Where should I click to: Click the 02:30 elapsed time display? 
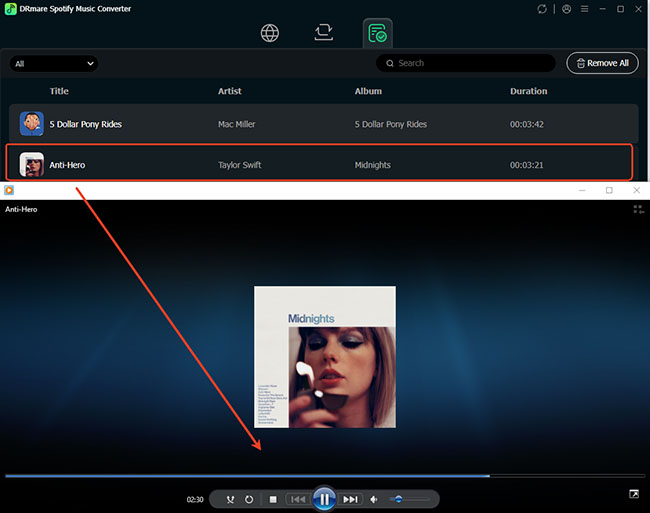coord(194,500)
